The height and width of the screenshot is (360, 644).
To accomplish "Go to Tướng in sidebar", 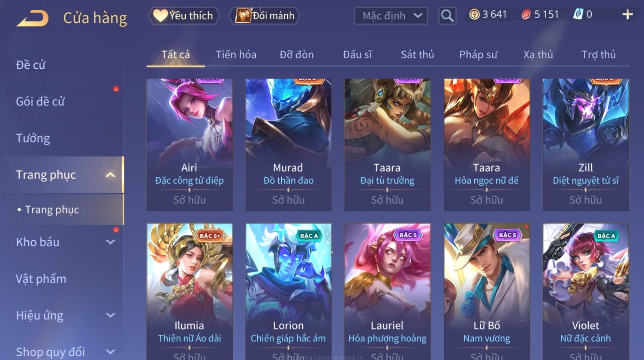I will click(x=33, y=138).
